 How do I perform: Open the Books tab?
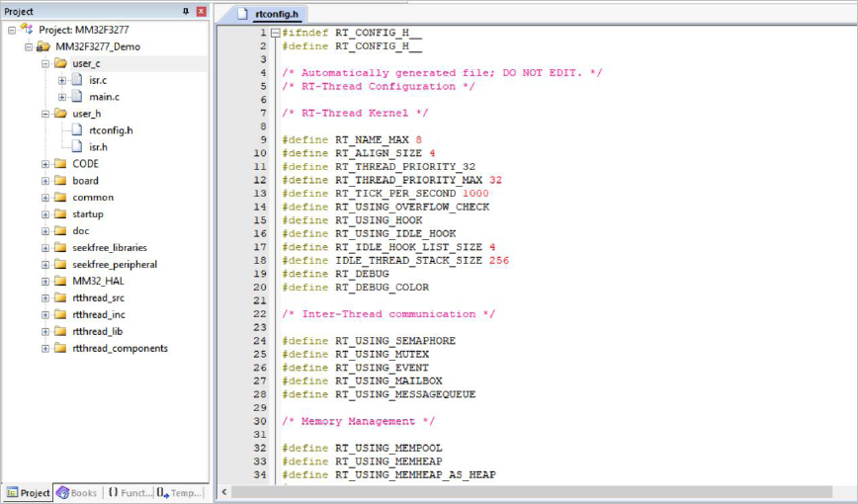pyautogui.click(x=77, y=492)
